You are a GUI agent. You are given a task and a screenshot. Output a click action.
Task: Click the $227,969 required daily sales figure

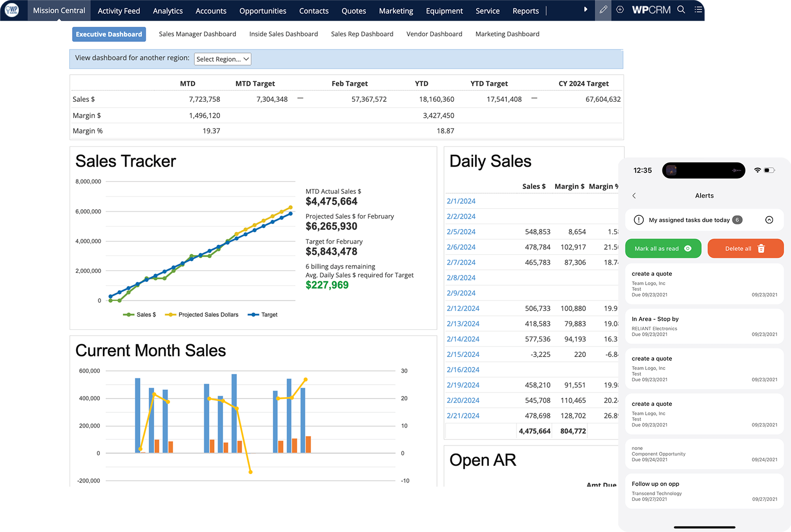point(327,285)
